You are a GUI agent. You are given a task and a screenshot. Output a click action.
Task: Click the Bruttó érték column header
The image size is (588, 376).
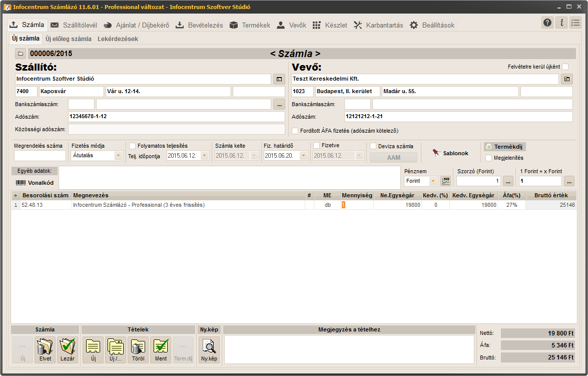click(551, 195)
